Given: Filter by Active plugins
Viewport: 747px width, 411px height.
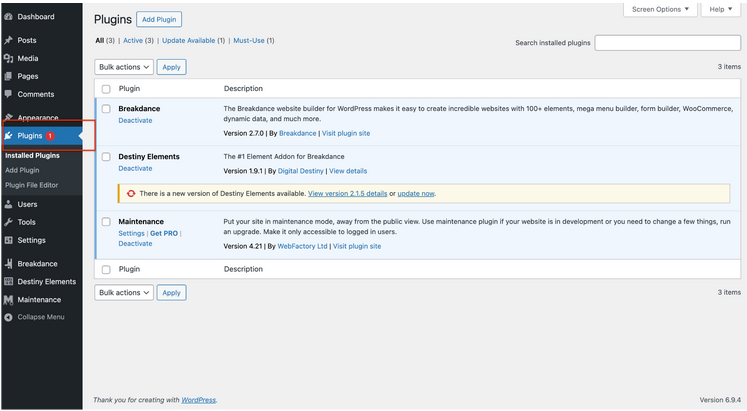Looking at the screenshot, I should (x=133, y=40).
